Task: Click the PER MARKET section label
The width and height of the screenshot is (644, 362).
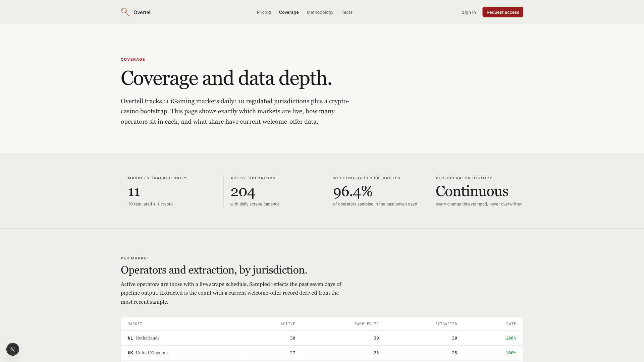Action: click(135, 258)
